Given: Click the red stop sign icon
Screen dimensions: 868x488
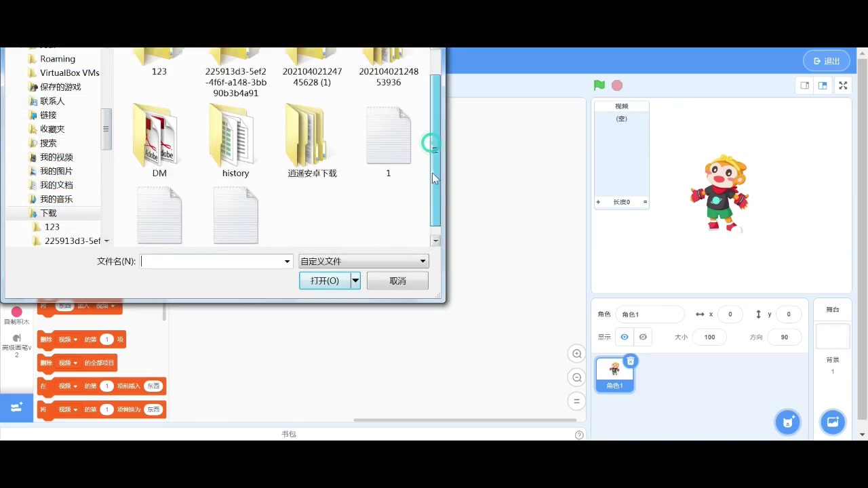Looking at the screenshot, I should (616, 85).
